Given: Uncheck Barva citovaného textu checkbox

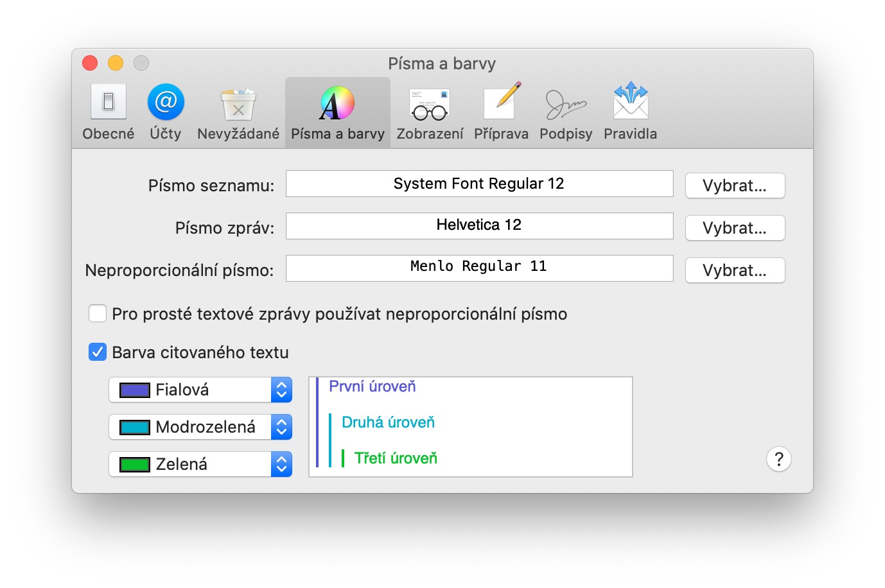Looking at the screenshot, I should [98, 352].
